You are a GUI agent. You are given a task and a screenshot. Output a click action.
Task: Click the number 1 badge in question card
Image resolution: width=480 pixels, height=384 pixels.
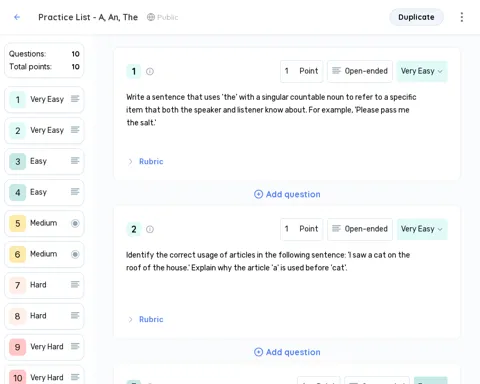(x=134, y=71)
